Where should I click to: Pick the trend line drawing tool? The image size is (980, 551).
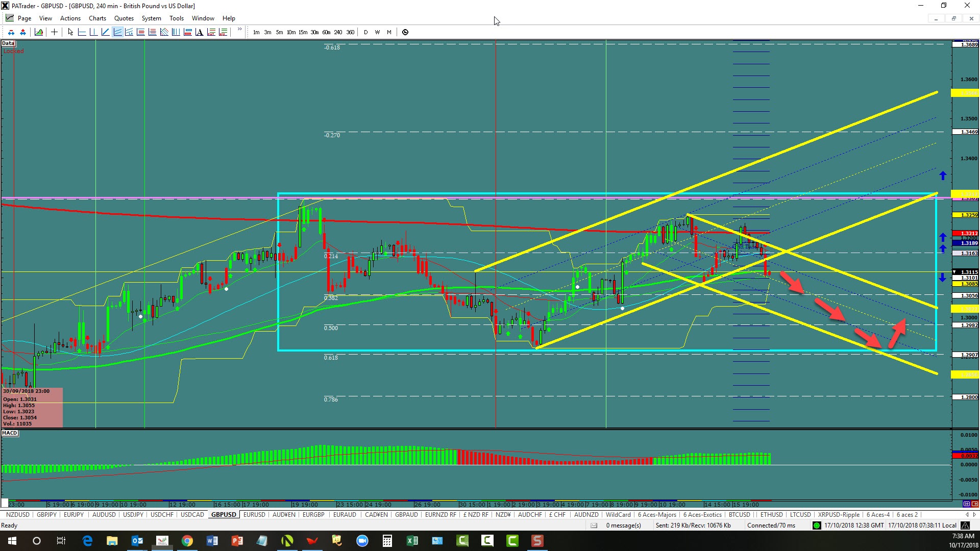tap(105, 32)
